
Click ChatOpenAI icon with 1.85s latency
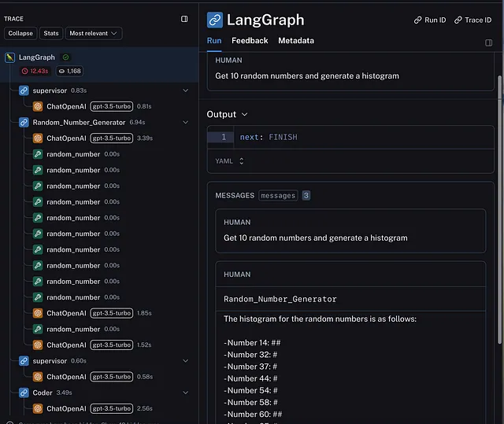[38, 313]
